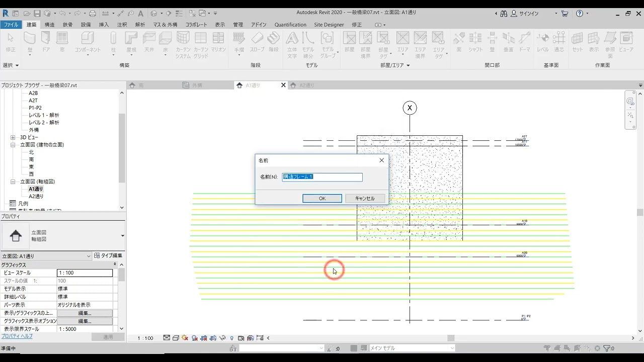
Task: Click キャンセル in the 名前 dialog
Action: coord(365,199)
